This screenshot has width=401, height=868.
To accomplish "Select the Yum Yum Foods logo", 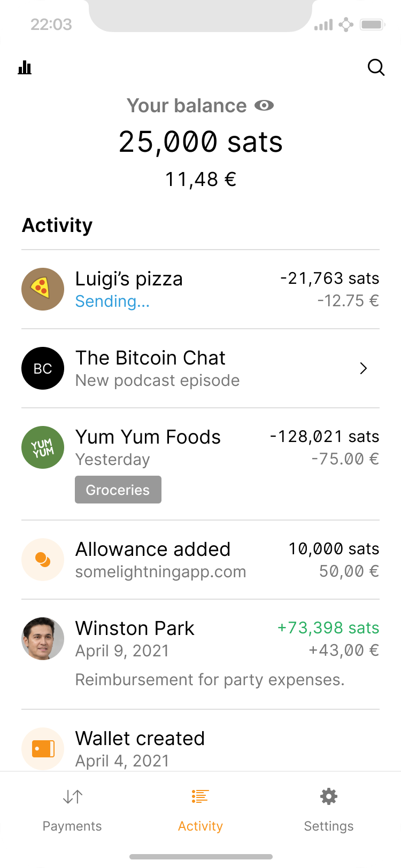I will coord(43,447).
